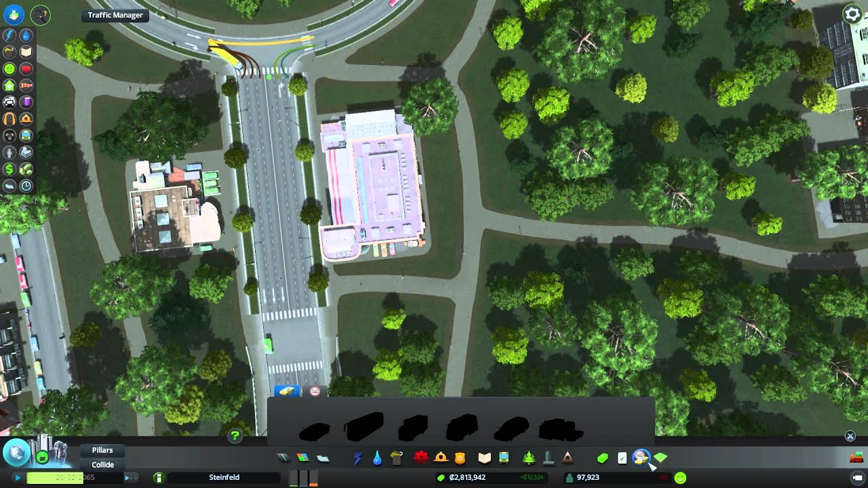Image resolution: width=868 pixels, height=488 pixels.
Task: Click the play/pause simulation button
Action: [17, 478]
